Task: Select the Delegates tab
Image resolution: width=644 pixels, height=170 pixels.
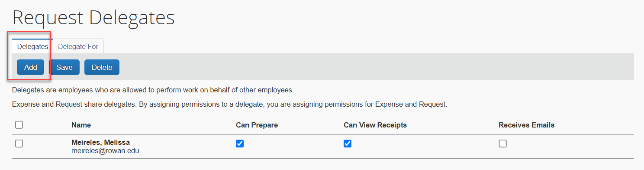Action: click(x=32, y=46)
